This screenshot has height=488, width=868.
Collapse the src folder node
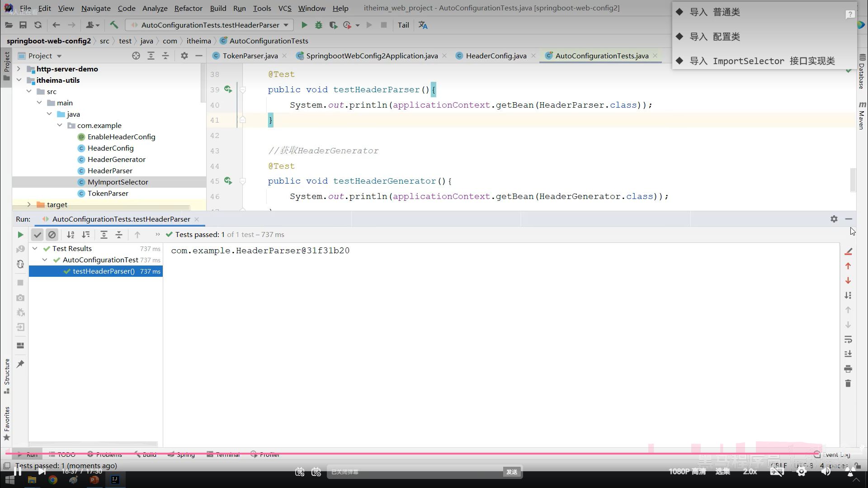click(x=29, y=91)
